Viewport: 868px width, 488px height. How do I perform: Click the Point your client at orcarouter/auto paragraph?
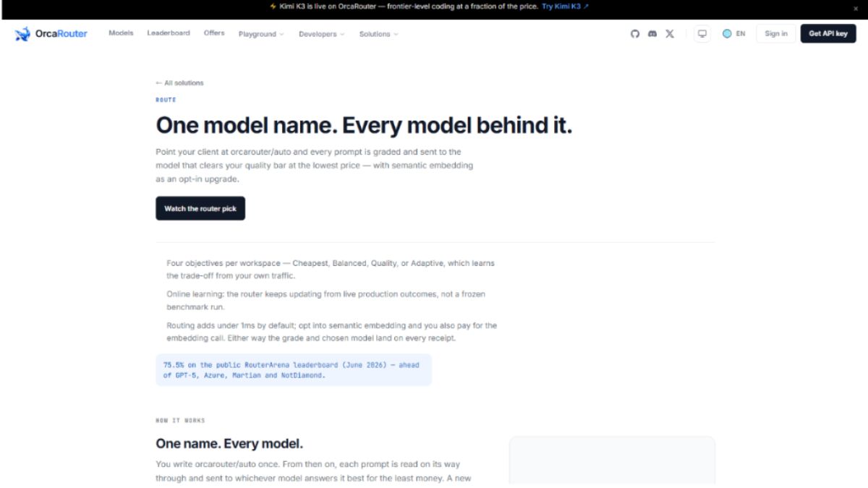(x=315, y=166)
